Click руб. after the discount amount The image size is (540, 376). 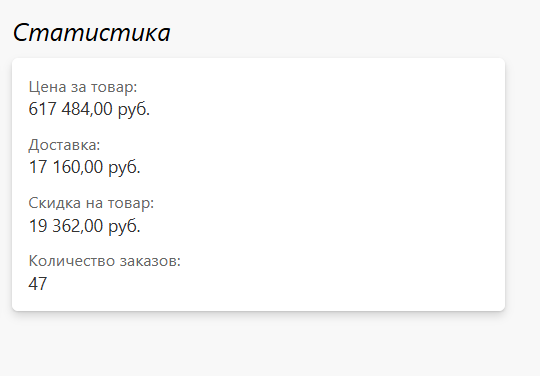[124, 227]
